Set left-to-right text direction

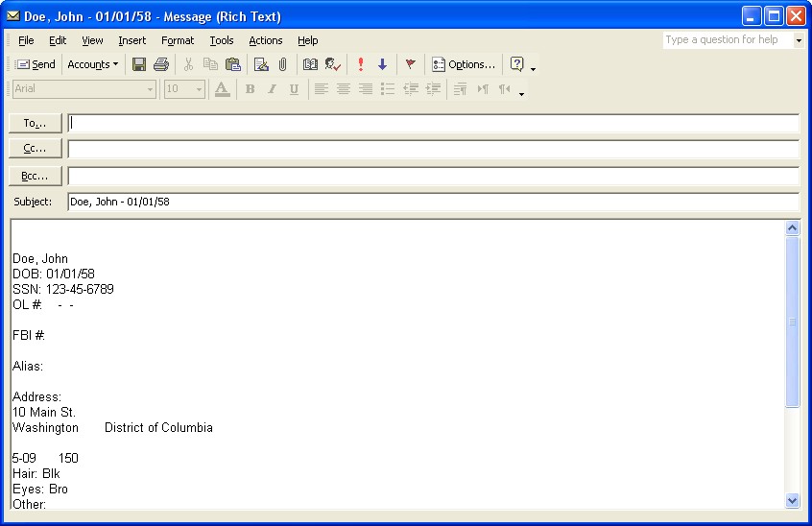tap(483, 89)
